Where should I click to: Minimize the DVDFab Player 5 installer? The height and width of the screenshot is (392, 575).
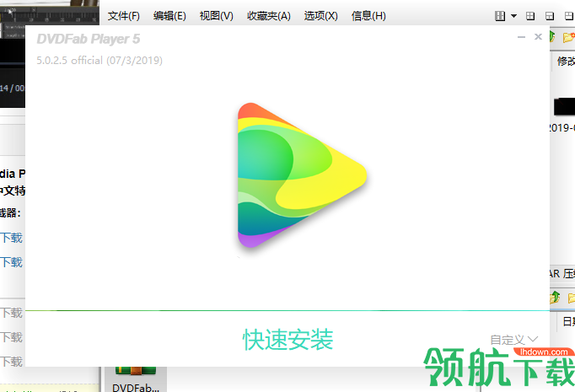click(521, 37)
